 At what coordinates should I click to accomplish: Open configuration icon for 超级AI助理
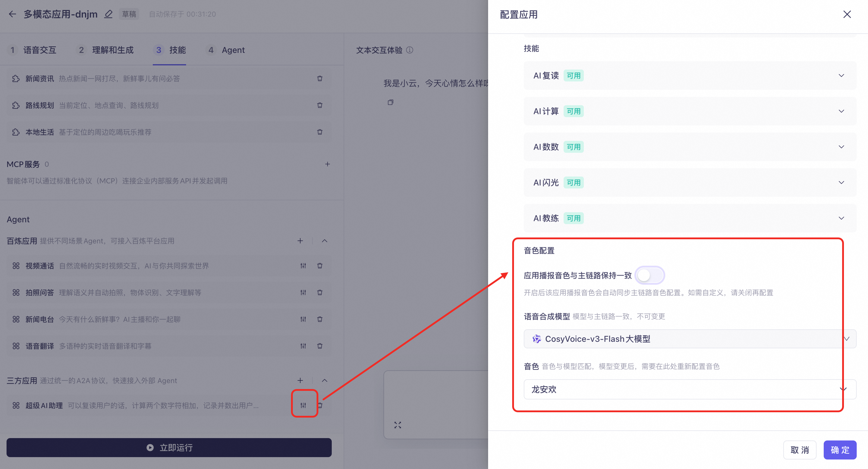point(303,405)
